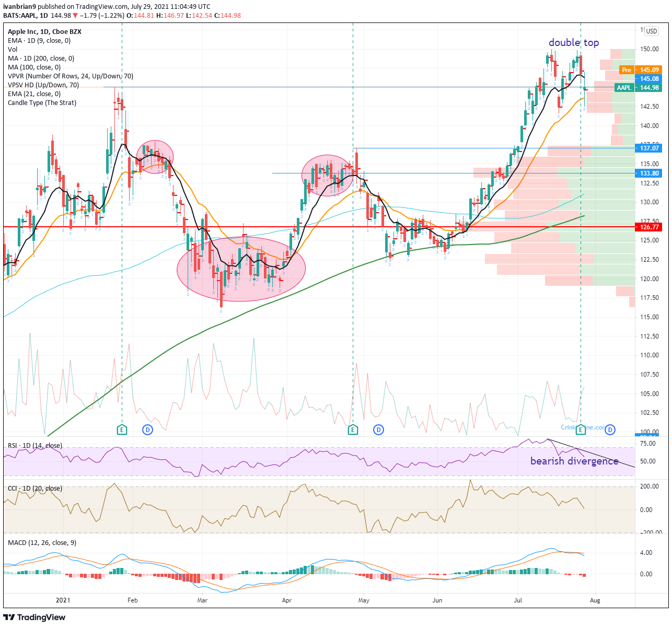Click the 130.00 price axis label
Viewport: 672px width, 627px height.
pos(650,202)
